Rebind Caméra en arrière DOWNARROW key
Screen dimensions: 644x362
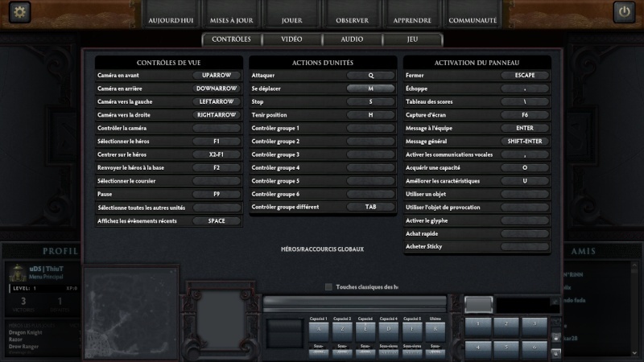pyautogui.click(x=217, y=88)
